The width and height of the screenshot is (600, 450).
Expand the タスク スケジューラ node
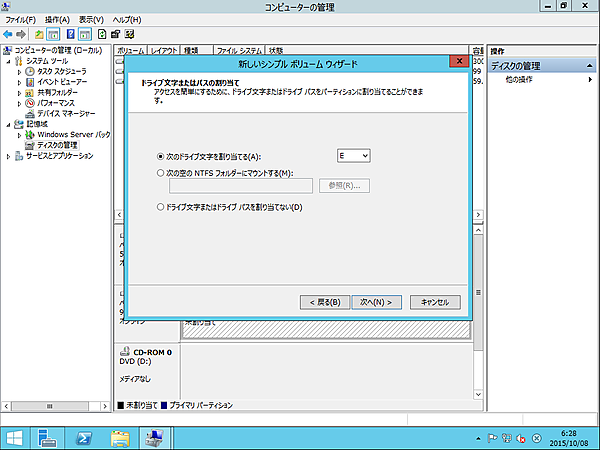pos(19,72)
